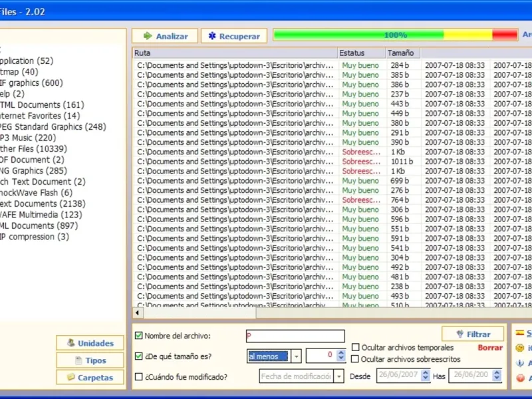Select Internet Favorites (14)
This screenshot has height=399, width=532.
pyautogui.click(x=39, y=116)
